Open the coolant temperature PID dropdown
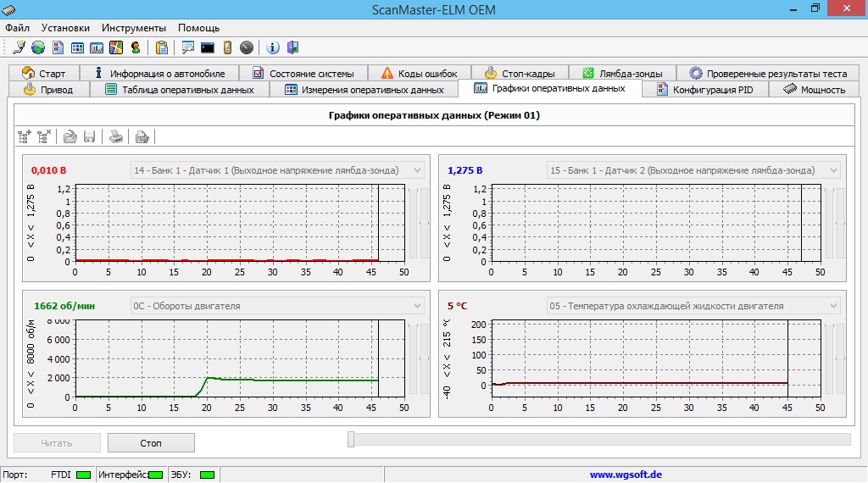Image resolution: width=868 pixels, height=483 pixels. click(x=833, y=306)
